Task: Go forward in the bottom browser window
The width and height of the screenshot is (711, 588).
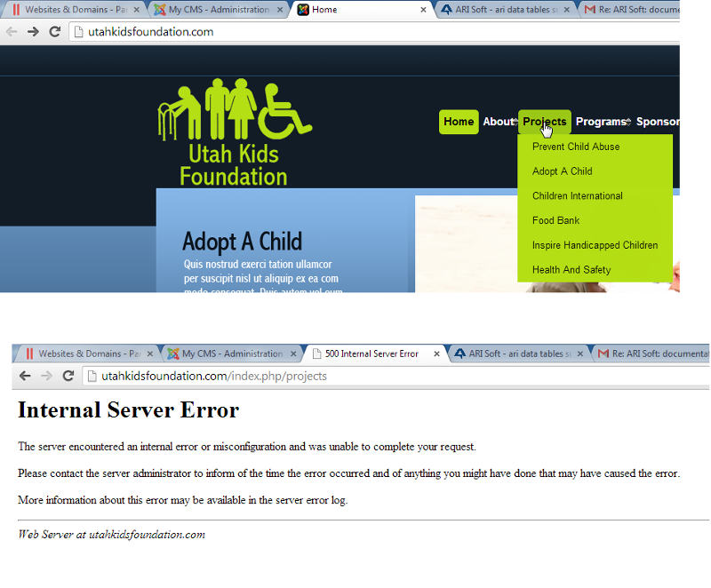Action: (46, 376)
